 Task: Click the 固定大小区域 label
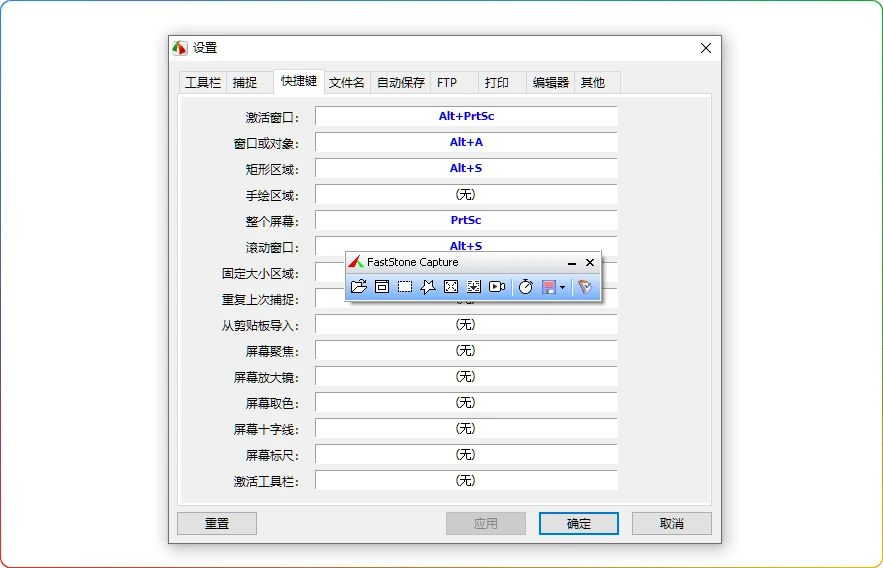point(260,274)
